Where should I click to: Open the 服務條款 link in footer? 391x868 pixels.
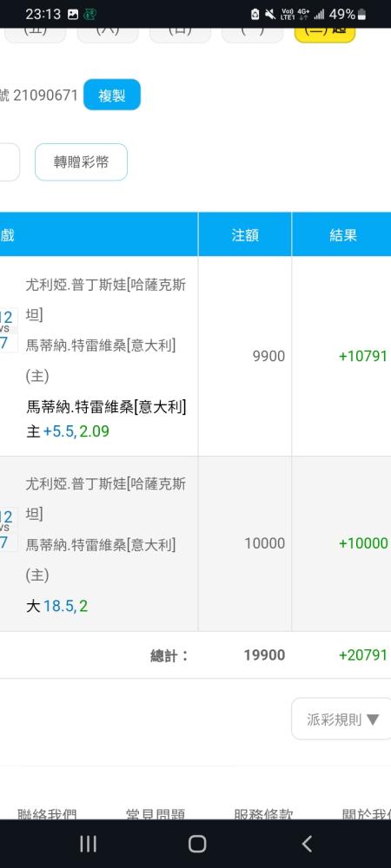point(263,814)
